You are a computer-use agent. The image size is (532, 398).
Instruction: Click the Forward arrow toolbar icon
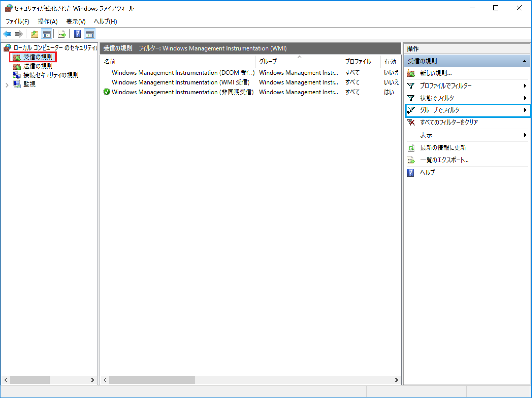click(x=19, y=34)
